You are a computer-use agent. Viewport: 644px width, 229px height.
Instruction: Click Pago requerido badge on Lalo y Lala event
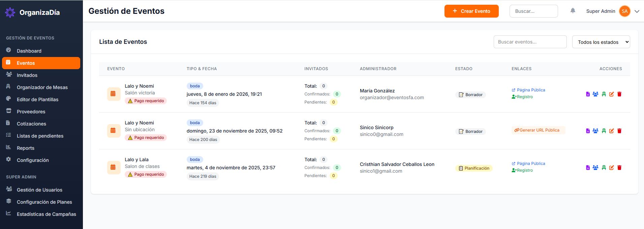coord(146,174)
